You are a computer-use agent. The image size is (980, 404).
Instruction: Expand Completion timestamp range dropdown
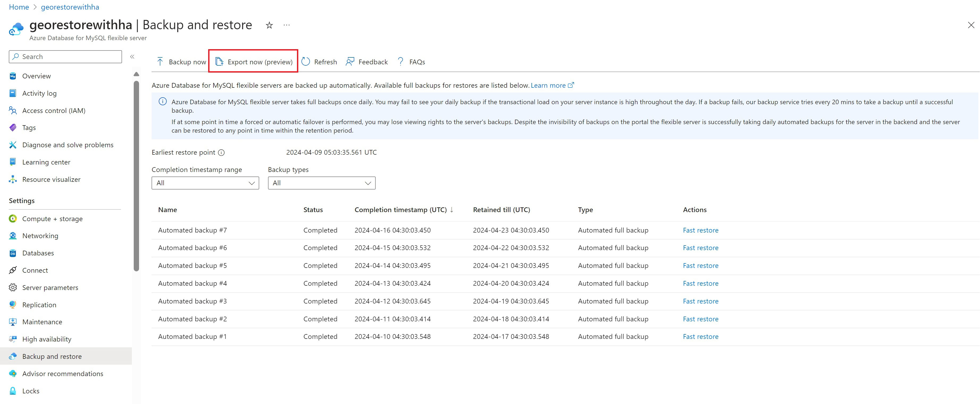(x=205, y=183)
